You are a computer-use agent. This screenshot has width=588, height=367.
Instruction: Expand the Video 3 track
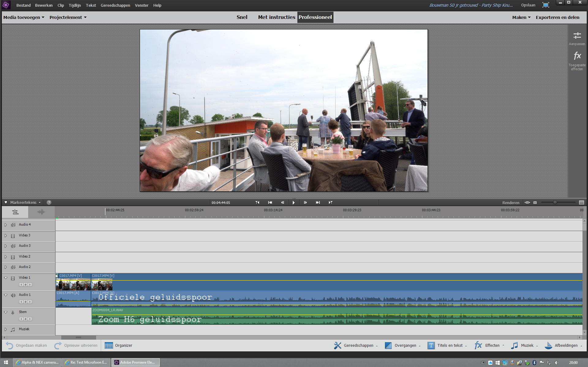tap(6, 235)
